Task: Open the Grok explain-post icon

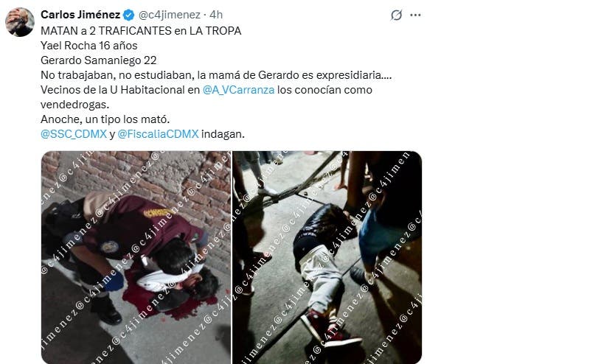Action: (396, 15)
